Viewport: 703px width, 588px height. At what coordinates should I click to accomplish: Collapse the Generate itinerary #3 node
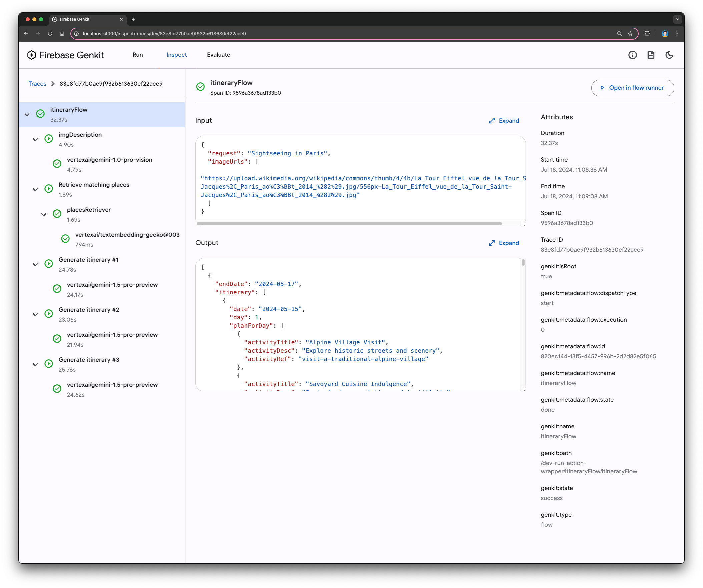tap(35, 364)
